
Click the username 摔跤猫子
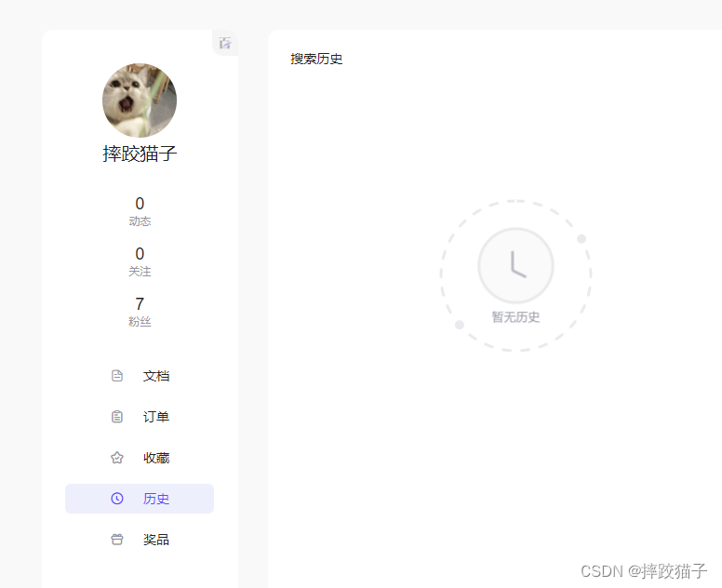click(x=140, y=154)
